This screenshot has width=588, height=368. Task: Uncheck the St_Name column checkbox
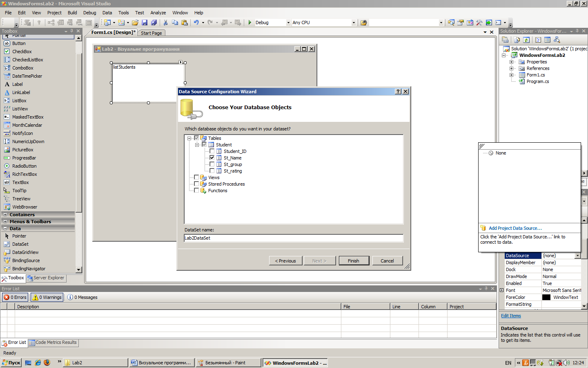[212, 157]
